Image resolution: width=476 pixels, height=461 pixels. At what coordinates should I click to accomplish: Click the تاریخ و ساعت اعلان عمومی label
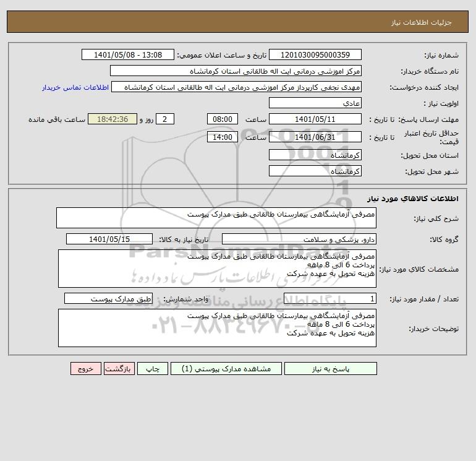click(x=222, y=55)
